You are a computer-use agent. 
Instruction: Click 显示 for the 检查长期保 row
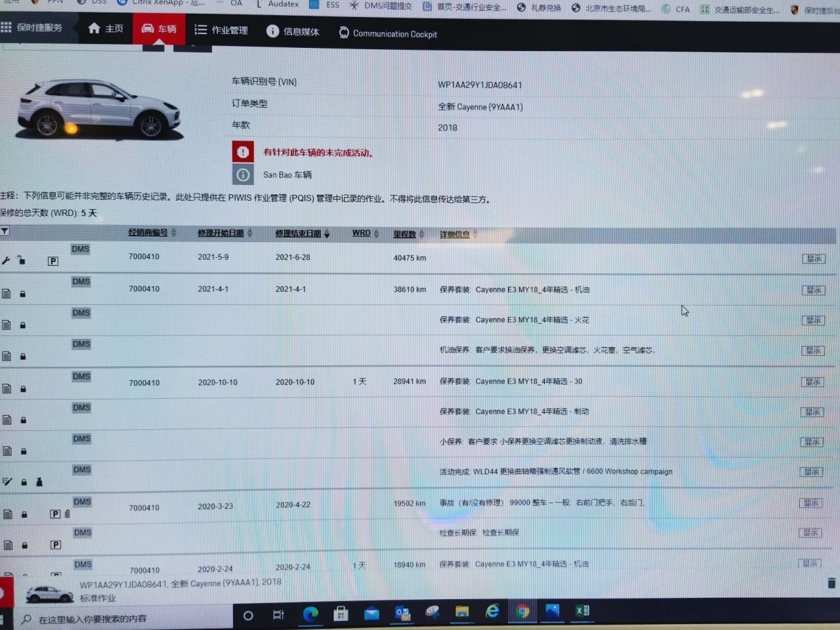(x=810, y=532)
